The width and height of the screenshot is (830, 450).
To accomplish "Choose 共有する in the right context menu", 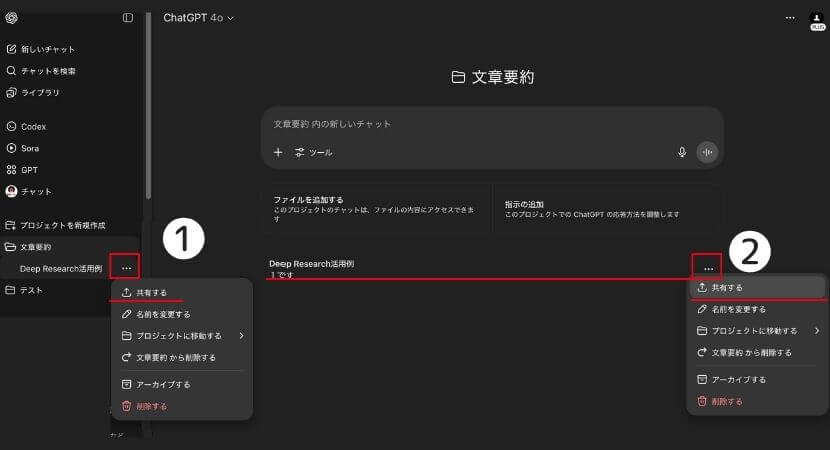I will [757, 287].
